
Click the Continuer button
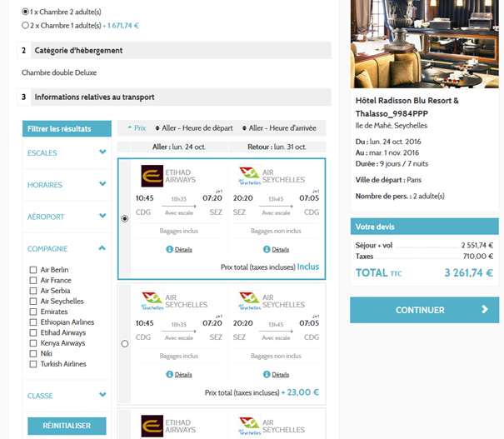[x=423, y=310]
